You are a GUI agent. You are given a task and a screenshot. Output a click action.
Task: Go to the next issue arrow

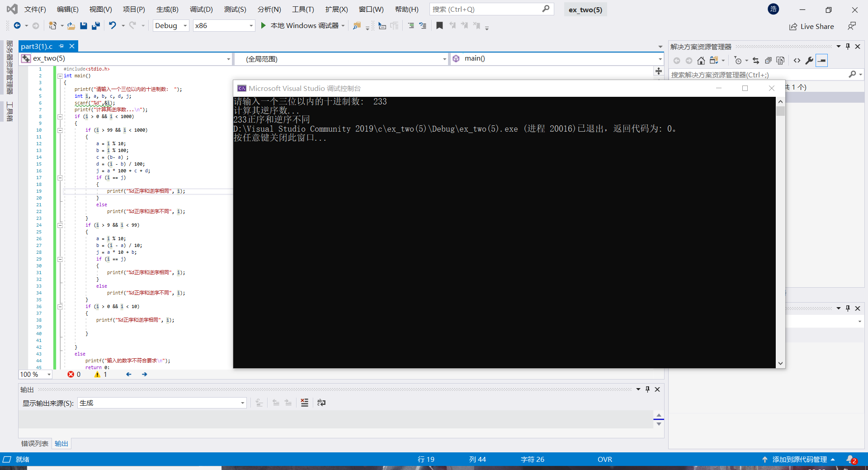pos(145,375)
